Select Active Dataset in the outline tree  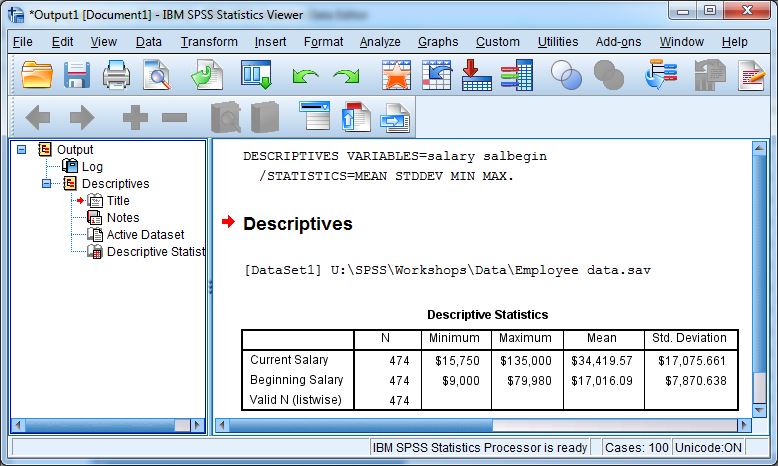[145, 235]
